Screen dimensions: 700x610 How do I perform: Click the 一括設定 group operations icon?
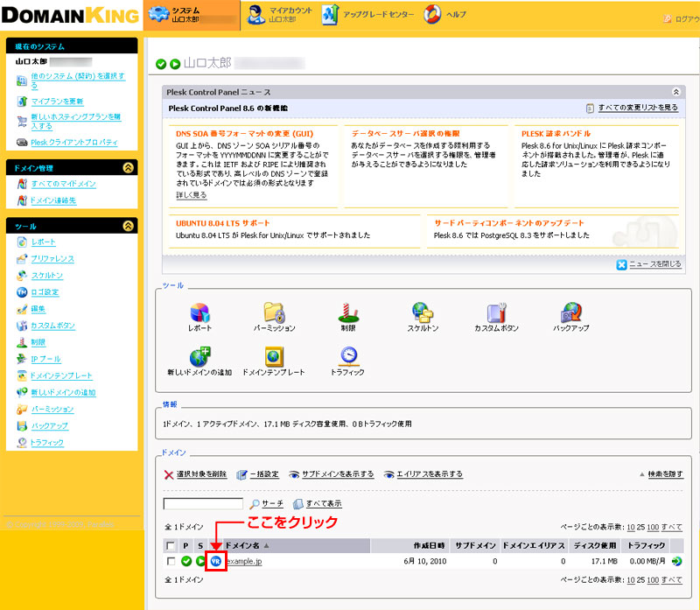click(x=241, y=474)
